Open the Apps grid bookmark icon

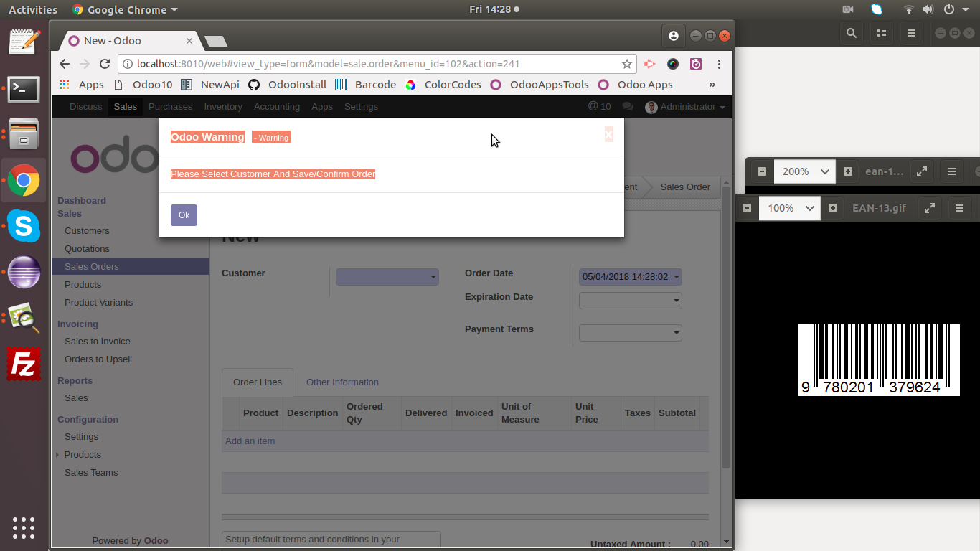click(65, 84)
